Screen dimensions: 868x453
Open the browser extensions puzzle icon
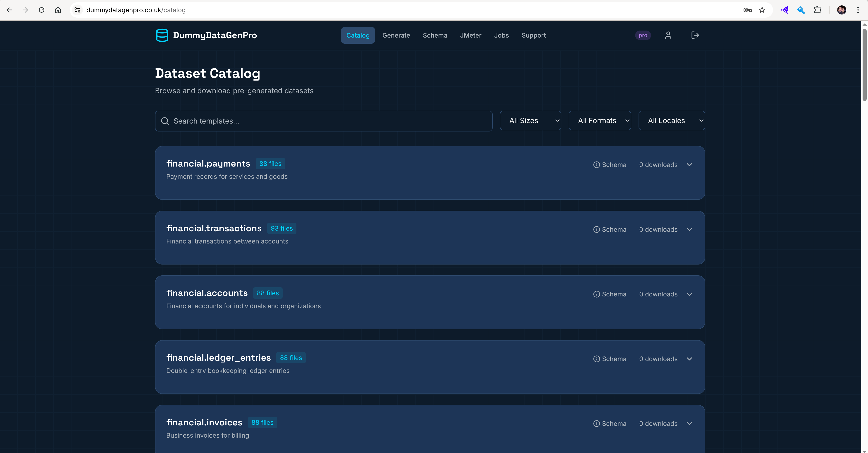coord(818,10)
